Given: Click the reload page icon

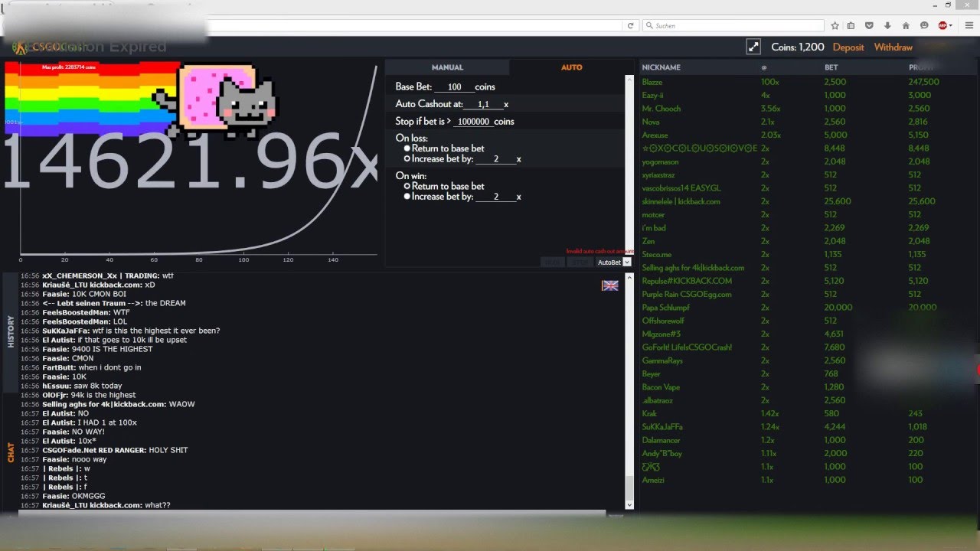Looking at the screenshot, I should pos(631,25).
